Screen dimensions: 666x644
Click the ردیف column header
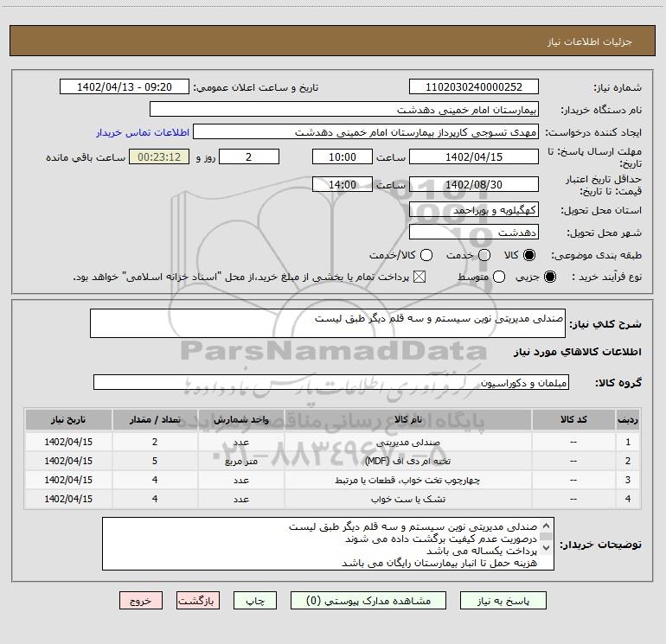[628, 419]
